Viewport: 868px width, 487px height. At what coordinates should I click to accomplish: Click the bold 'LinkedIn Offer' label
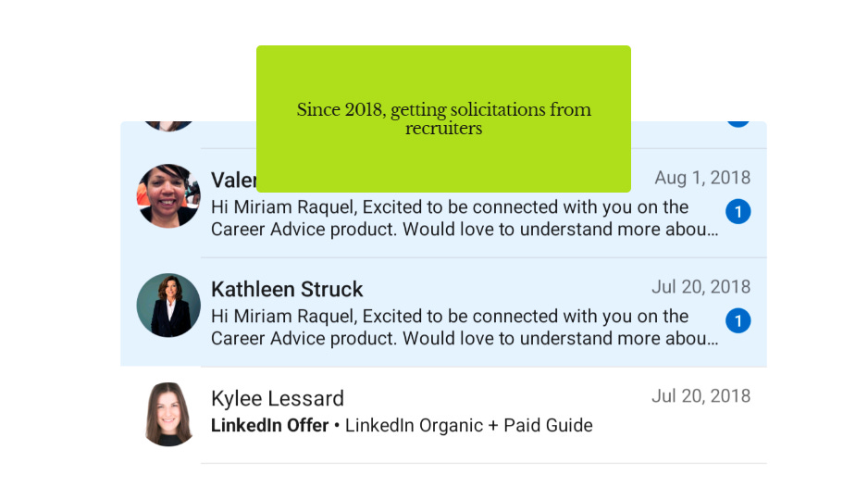coord(269,426)
